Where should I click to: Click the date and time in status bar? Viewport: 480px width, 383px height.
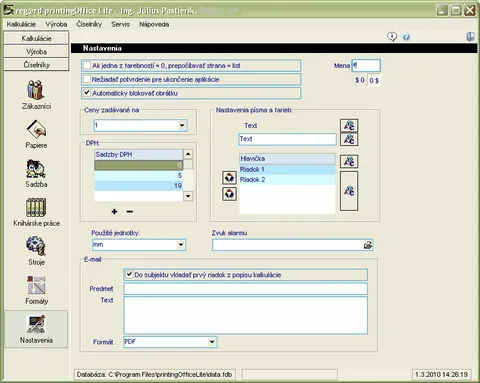tap(441, 374)
